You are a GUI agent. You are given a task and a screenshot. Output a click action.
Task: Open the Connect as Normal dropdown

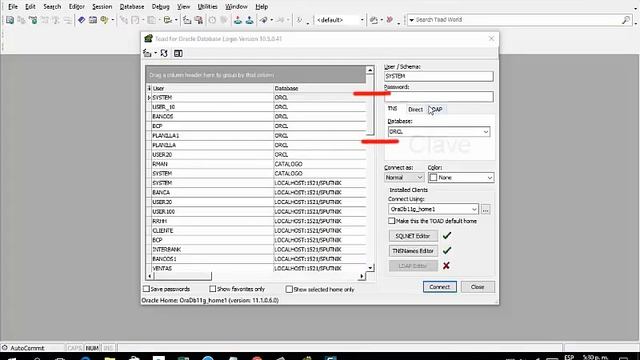click(x=420, y=178)
